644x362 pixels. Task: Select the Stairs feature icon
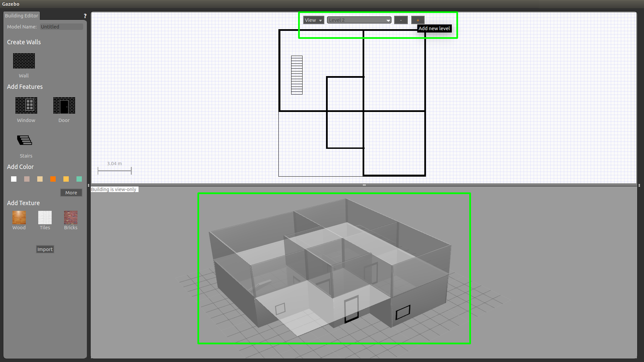[x=25, y=140]
